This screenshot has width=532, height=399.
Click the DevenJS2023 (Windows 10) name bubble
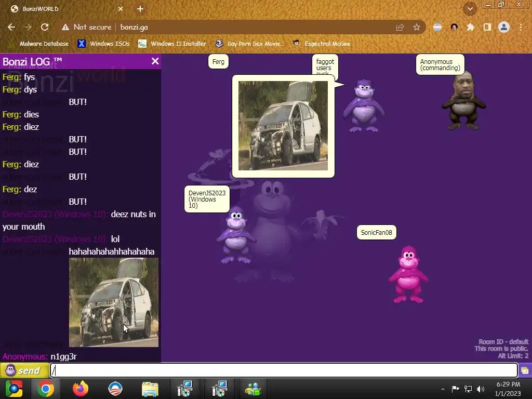(207, 199)
